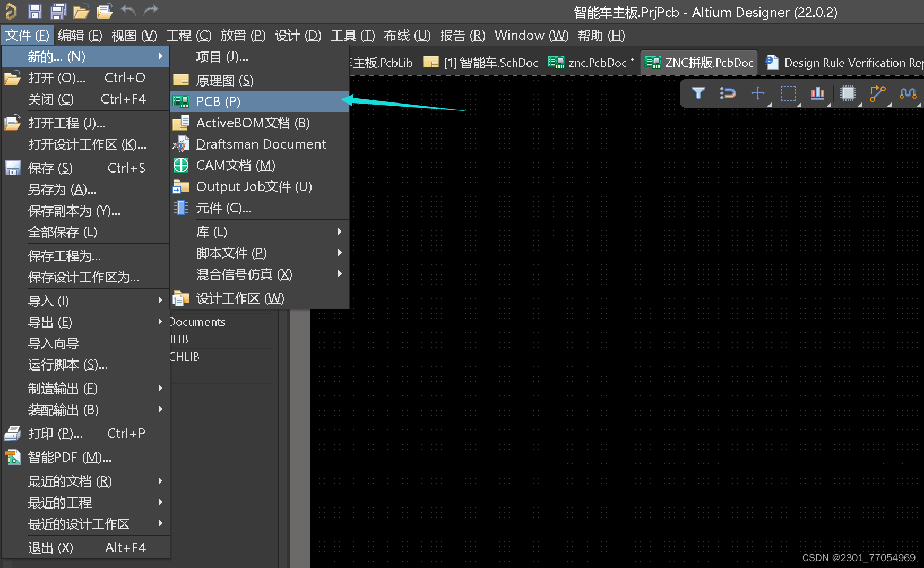
Task: Create new Output Job文件 (U)
Action: [x=260, y=187]
